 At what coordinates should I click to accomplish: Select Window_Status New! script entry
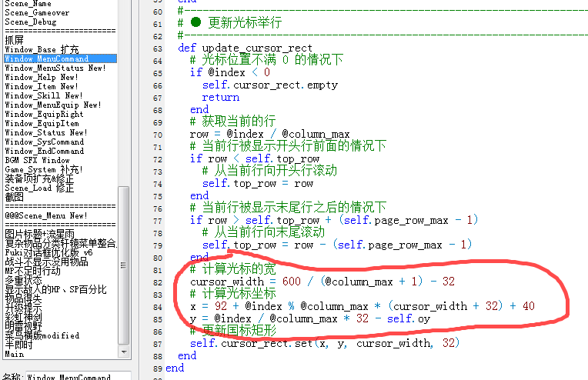point(46,132)
